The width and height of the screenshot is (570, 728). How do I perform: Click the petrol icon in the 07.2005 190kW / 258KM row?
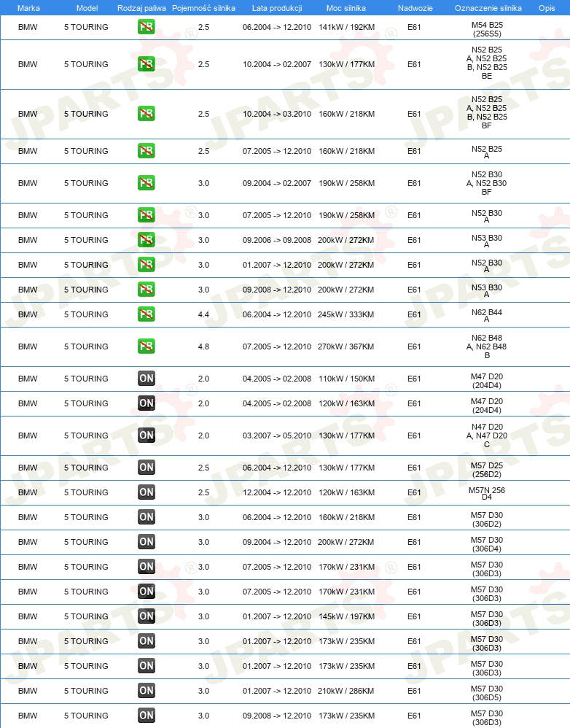click(x=146, y=215)
